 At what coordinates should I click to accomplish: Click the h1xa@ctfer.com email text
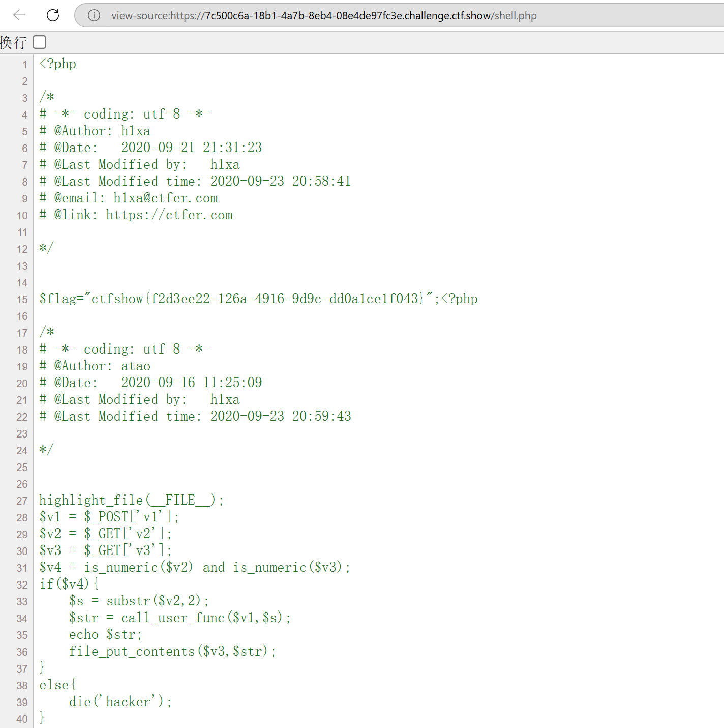[x=165, y=198]
